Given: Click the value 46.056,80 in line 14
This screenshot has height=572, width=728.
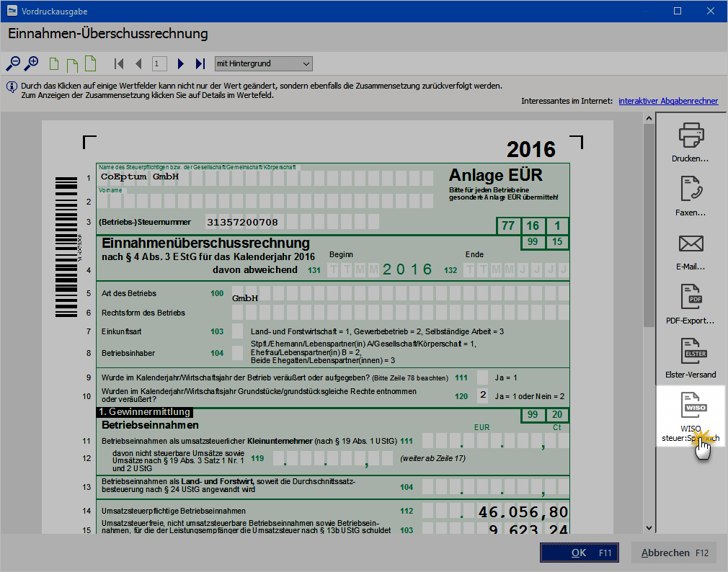Looking at the screenshot, I should 523,512.
